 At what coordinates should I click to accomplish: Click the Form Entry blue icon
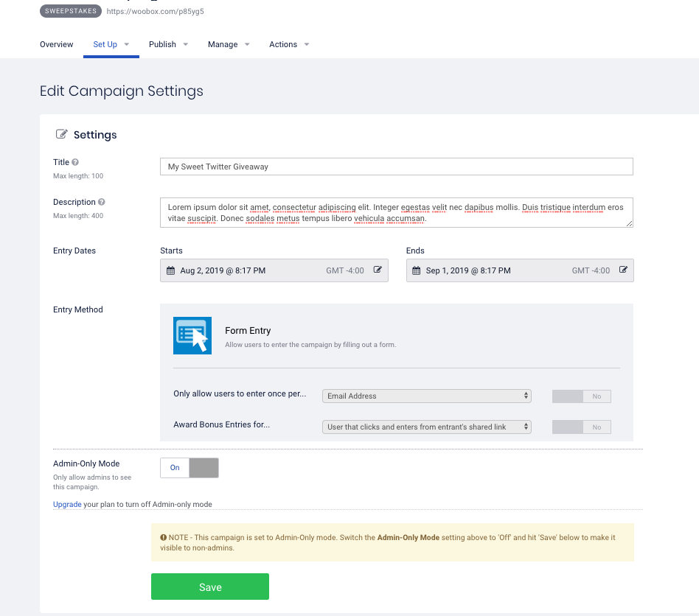192,335
